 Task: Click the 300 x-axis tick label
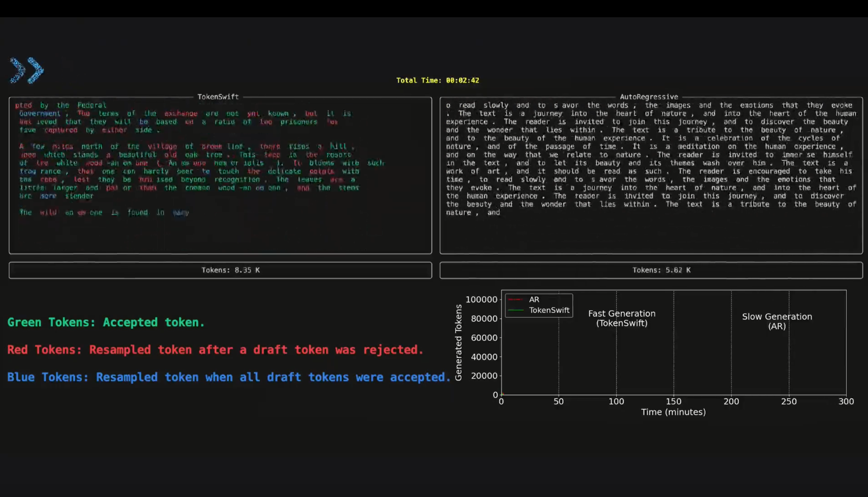pos(847,402)
